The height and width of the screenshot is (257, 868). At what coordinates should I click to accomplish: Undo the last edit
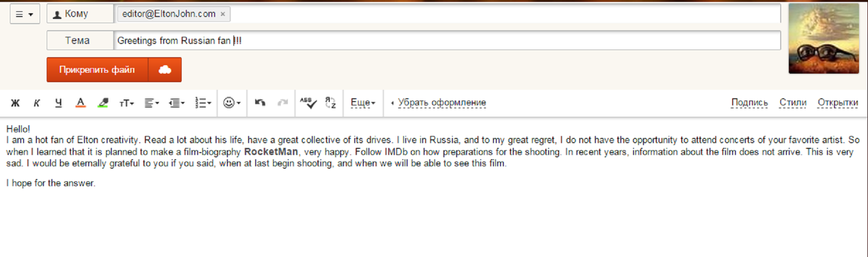pyautogui.click(x=260, y=103)
